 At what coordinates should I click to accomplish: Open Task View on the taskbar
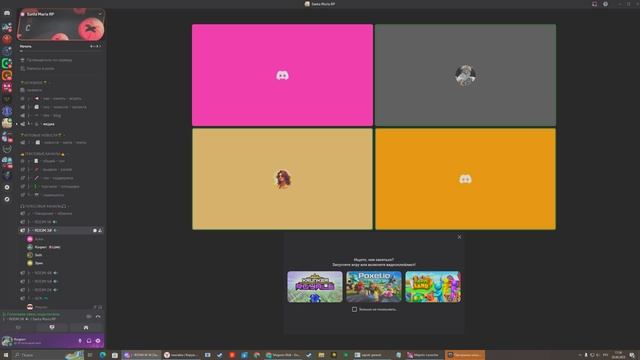point(90,355)
